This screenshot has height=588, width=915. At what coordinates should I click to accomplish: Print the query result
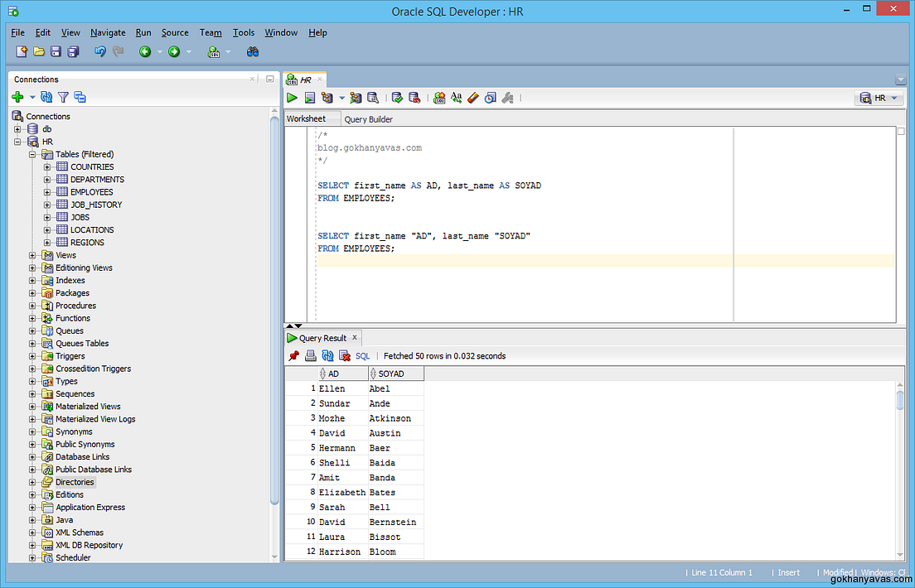(x=311, y=356)
